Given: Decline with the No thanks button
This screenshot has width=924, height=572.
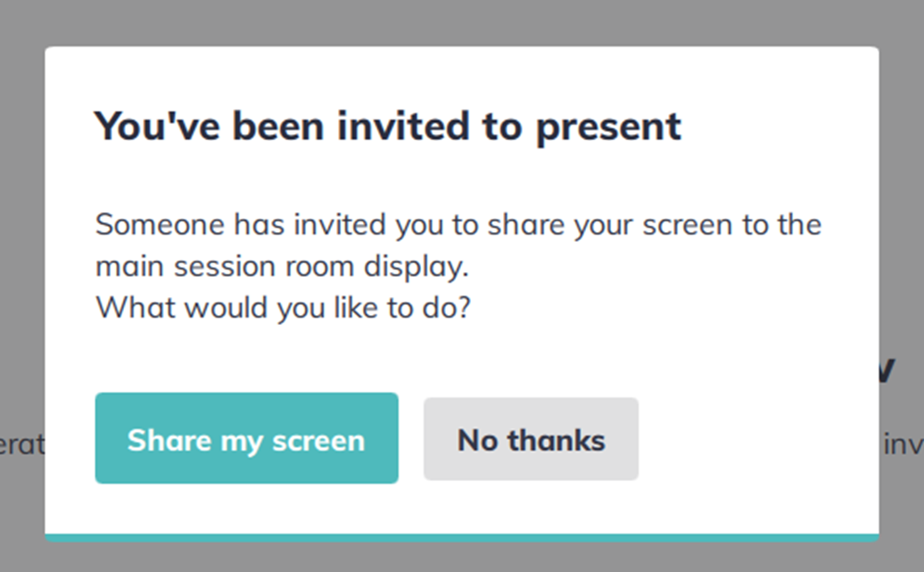Looking at the screenshot, I should click(531, 439).
